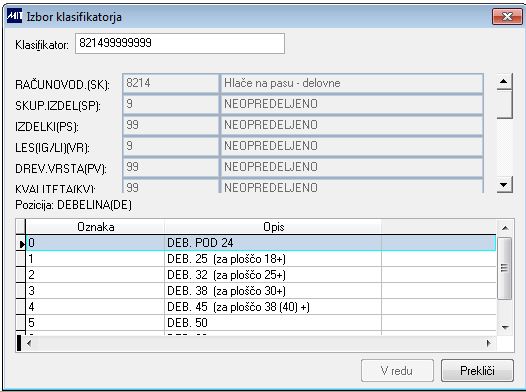Click the table's vertical scroll down arrow
Image resolution: width=526 pixels, height=392 pixels.
coord(505,327)
